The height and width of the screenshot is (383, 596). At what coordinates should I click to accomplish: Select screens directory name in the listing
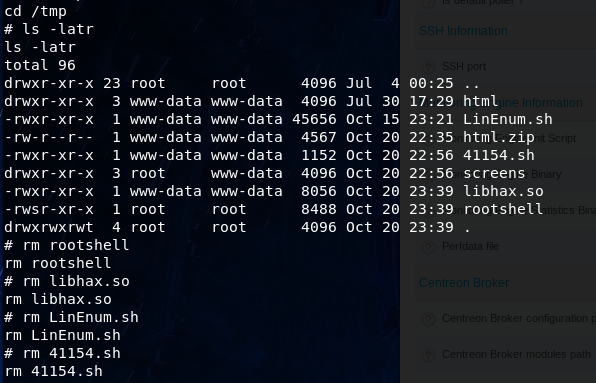tap(494, 173)
